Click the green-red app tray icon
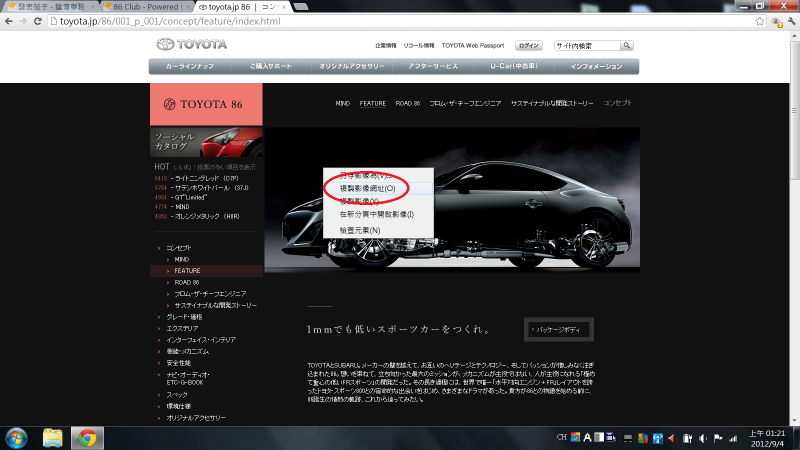Image resolution: width=800 pixels, height=450 pixels. point(643,438)
